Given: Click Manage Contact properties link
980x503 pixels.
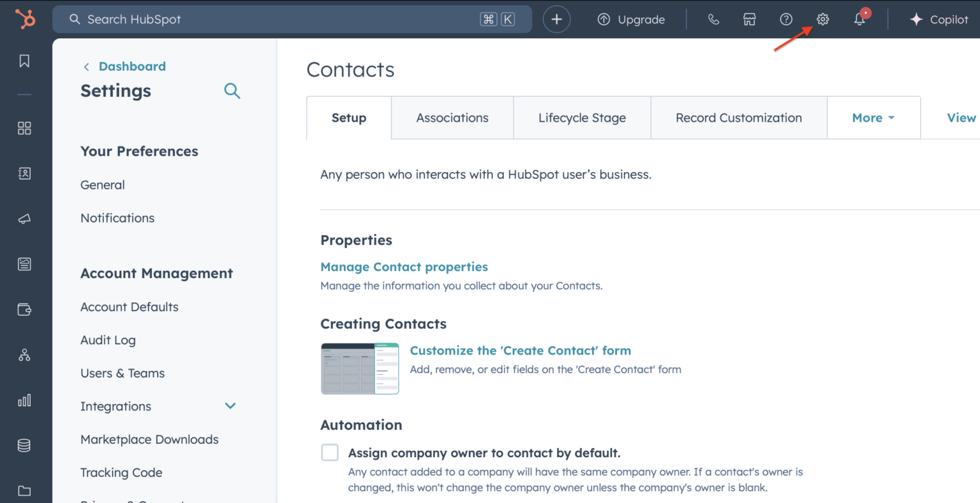Looking at the screenshot, I should click(404, 266).
